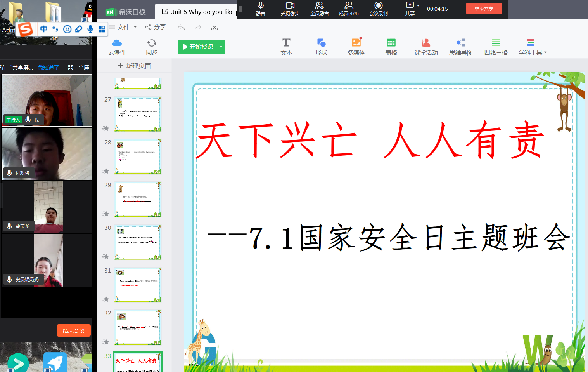Open dropdown arrow beside 开始授课
Screen dimensions: 588x372
pyautogui.click(x=221, y=47)
